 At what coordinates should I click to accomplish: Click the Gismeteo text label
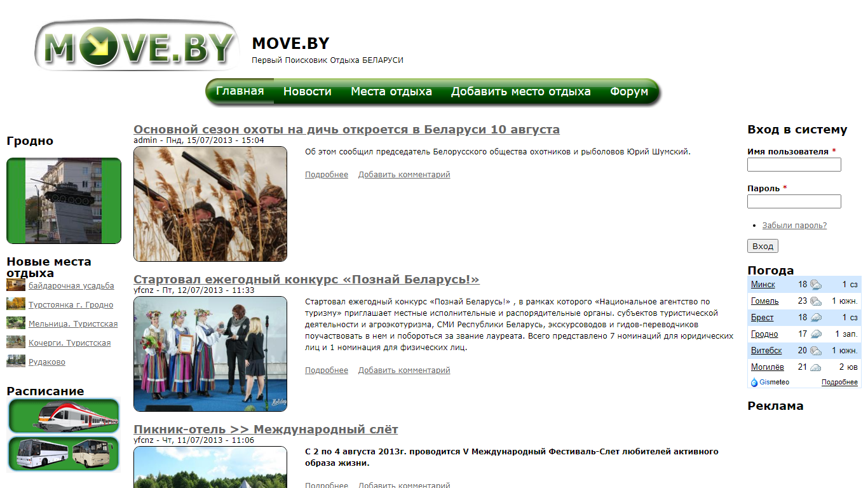coord(775,383)
